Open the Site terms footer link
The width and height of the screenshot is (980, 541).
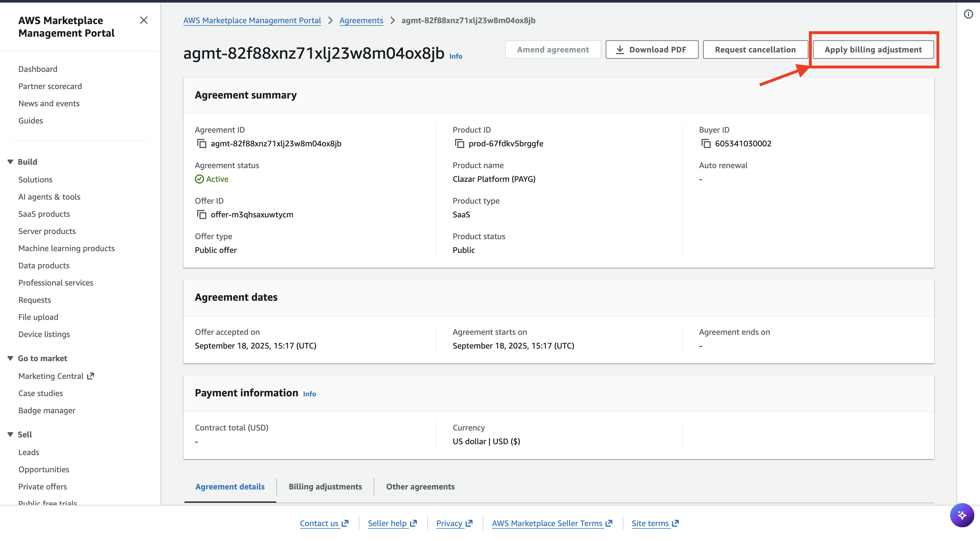click(655, 523)
